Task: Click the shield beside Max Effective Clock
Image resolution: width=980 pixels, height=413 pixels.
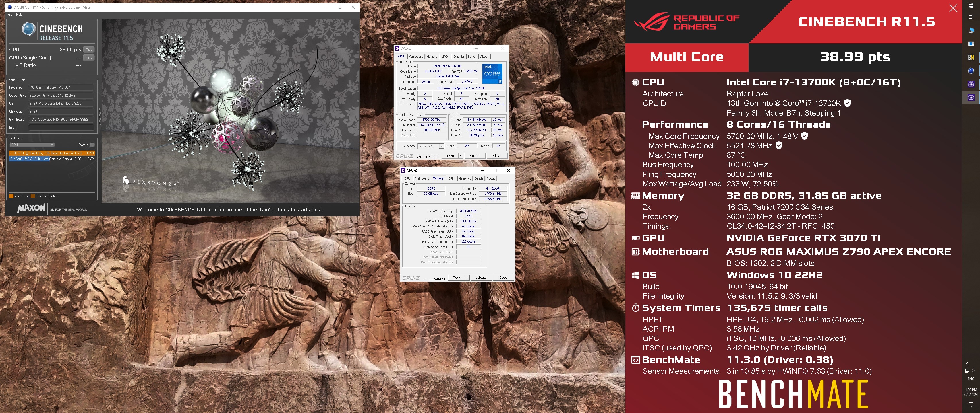Action: (x=779, y=145)
